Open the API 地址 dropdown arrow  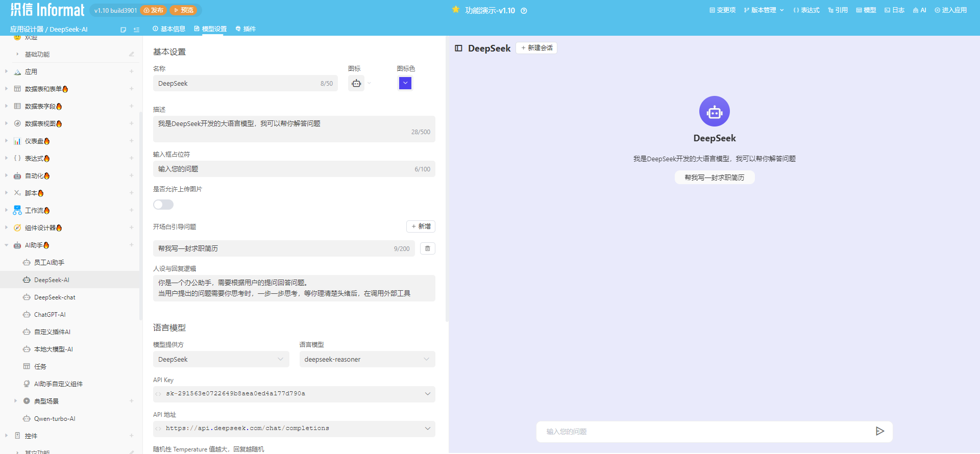(427, 428)
